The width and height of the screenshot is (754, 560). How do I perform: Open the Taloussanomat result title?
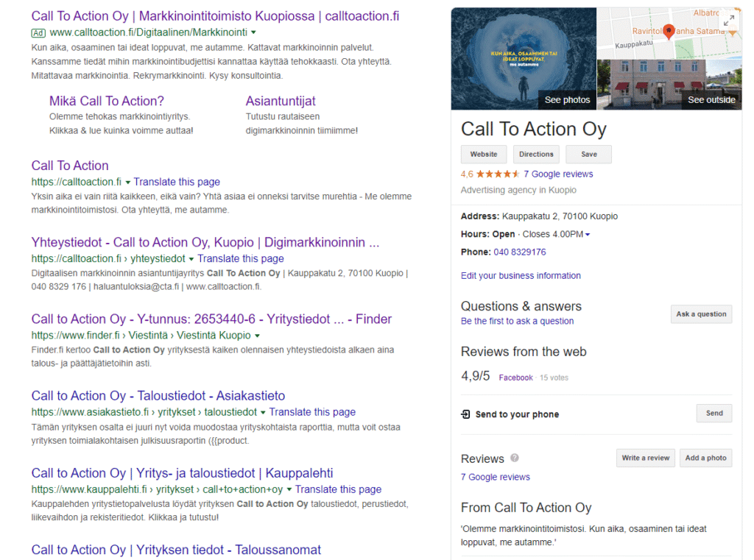[x=176, y=550]
